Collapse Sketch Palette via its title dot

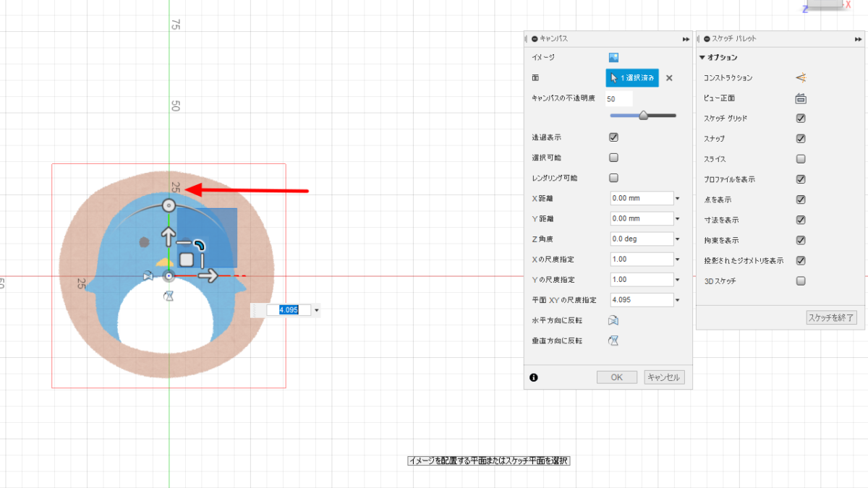(x=707, y=39)
